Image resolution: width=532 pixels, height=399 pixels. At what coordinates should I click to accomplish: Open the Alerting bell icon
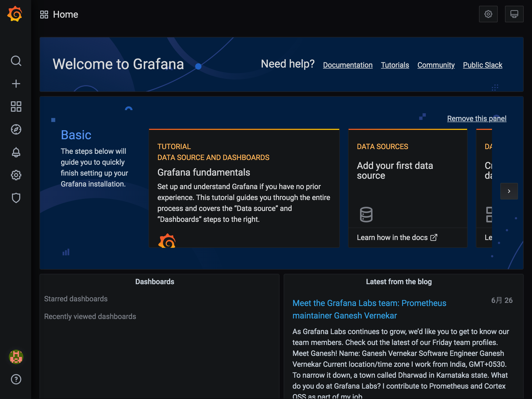click(16, 152)
